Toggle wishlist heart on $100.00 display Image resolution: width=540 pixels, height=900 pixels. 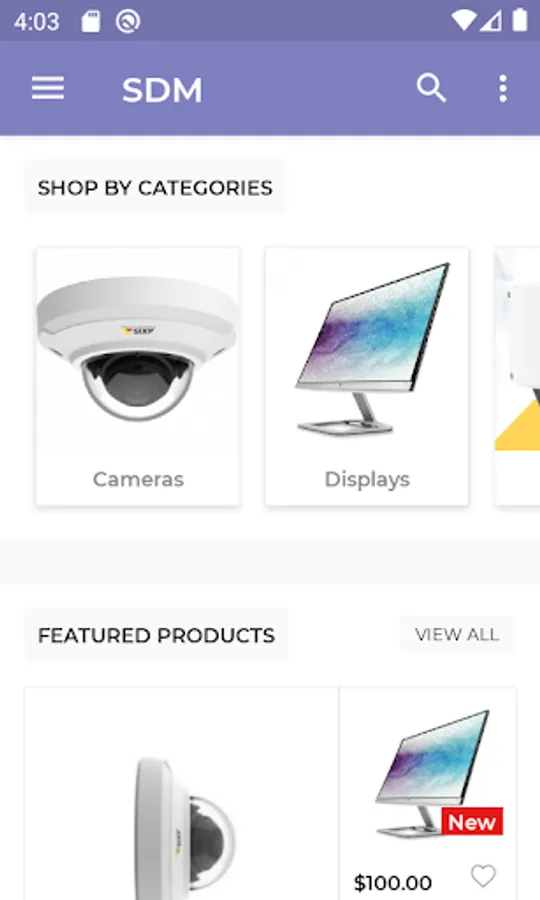[x=483, y=876]
